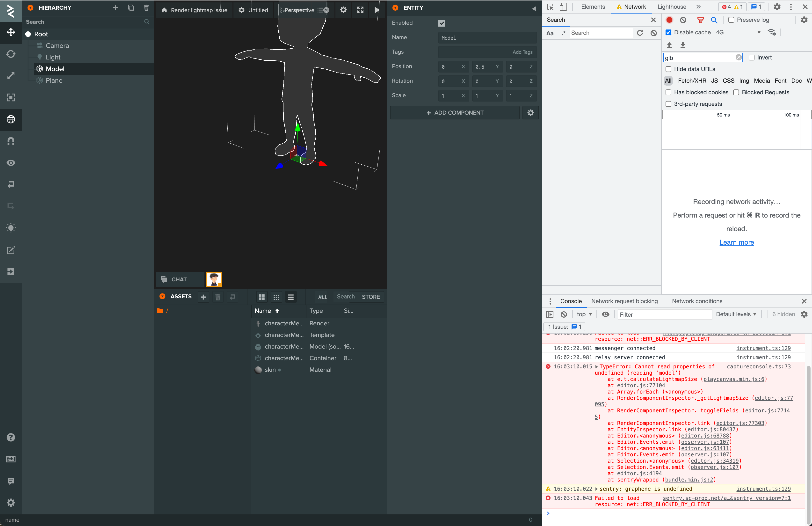The height and width of the screenshot is (526, 812).
Task: Click the skin material preview sphere
Action: (258, 370)
